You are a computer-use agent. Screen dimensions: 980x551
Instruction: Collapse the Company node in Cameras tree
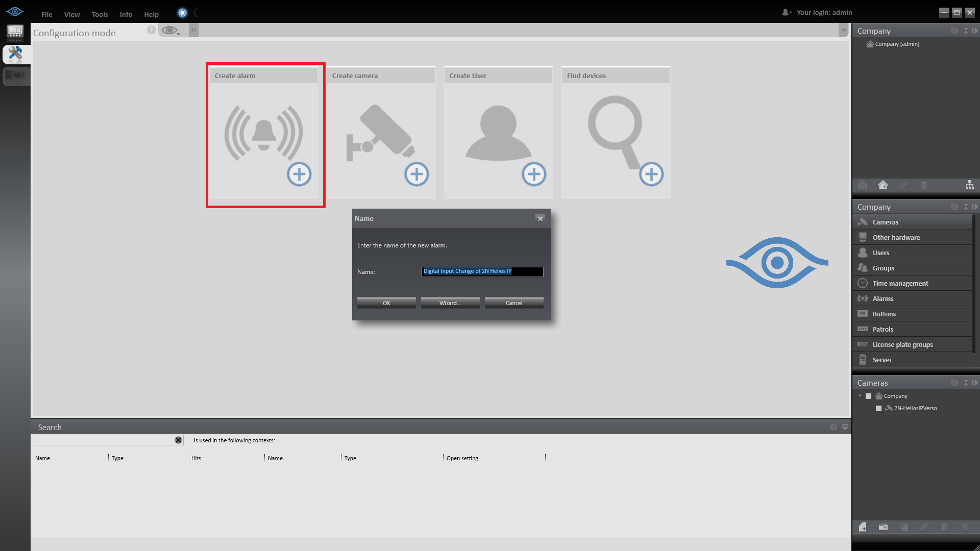pyautogui.click(x=860, y=396)
